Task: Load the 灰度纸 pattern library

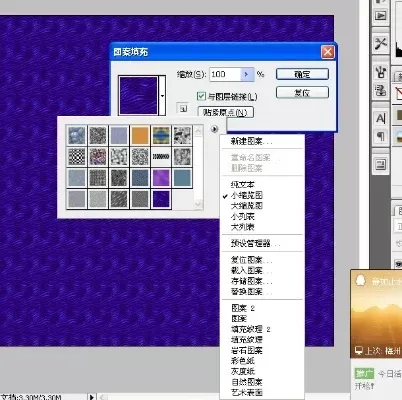Action: coord(243,371)
